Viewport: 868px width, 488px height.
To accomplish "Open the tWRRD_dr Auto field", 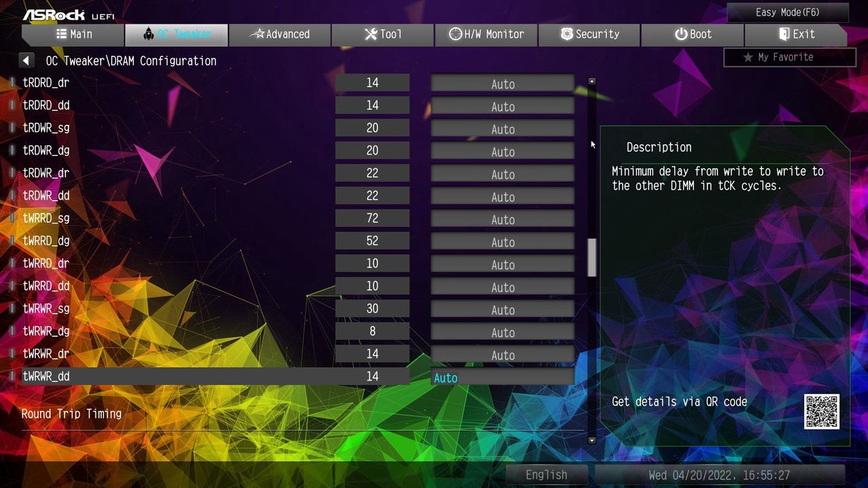I will click(502, 264).
